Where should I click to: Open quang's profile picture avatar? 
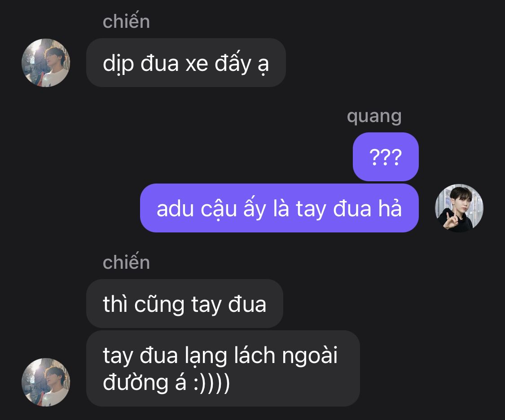(x=459, y=208)
